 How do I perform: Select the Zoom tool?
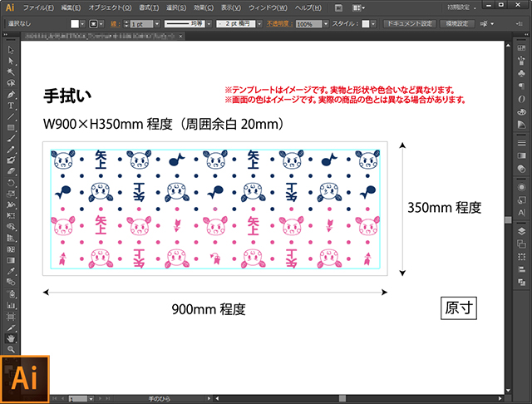(x=11, y=349)
